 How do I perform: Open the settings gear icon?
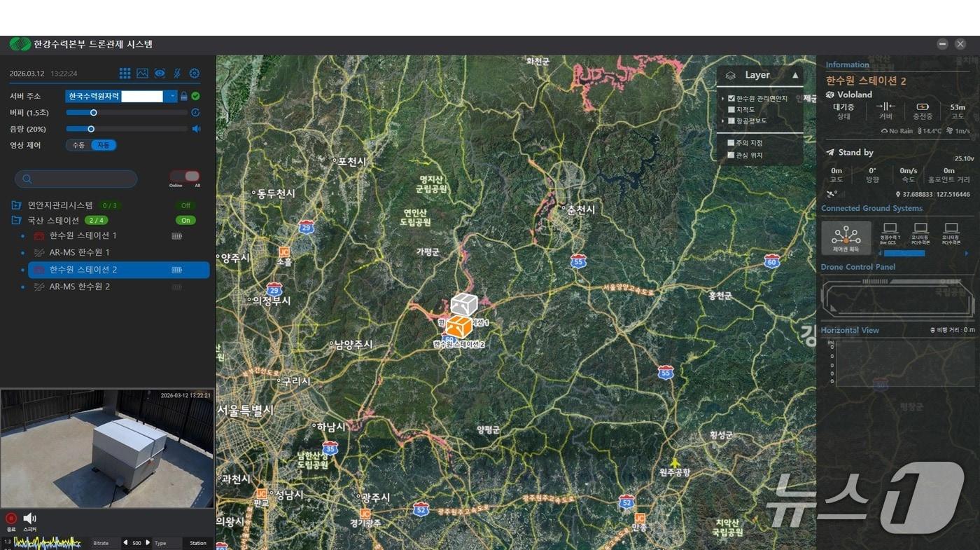195,74
